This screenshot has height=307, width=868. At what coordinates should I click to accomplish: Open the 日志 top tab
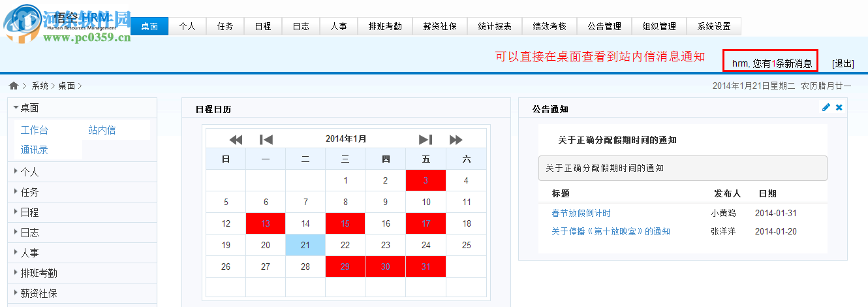(x=301, y=26)
